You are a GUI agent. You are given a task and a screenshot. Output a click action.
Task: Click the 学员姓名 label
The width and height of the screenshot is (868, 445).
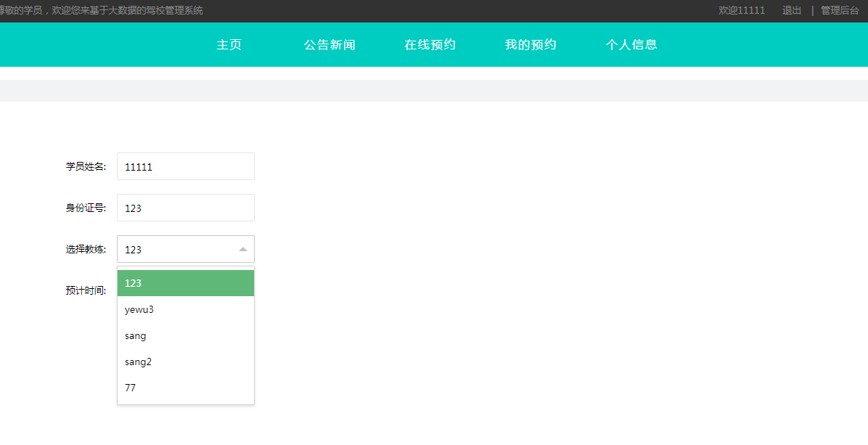point(86,166)
